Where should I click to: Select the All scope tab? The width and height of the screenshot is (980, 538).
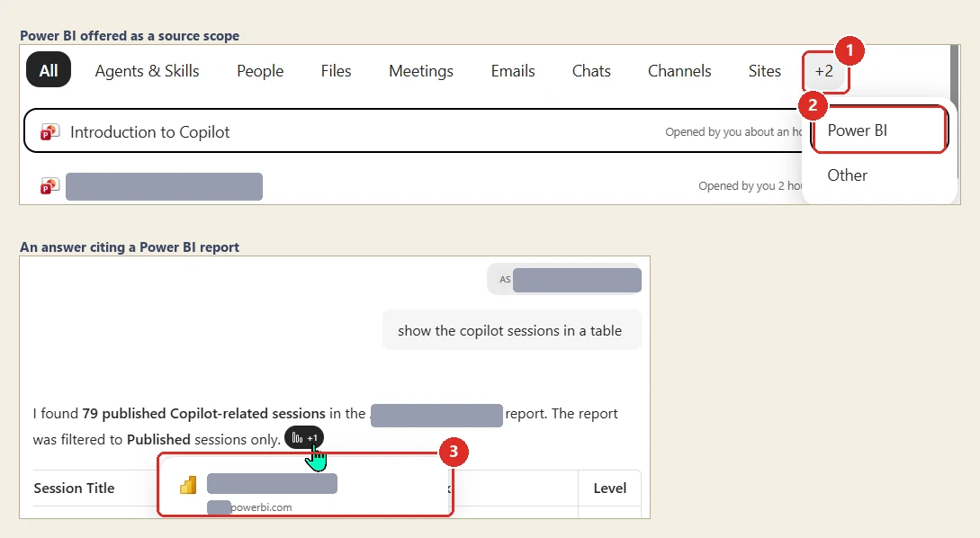click(48, 70)
